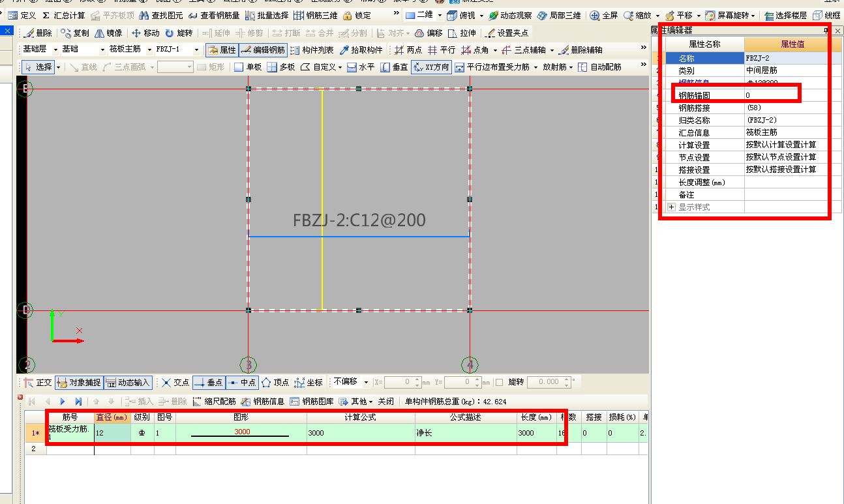Open 构件列表 component list
This screenshot has width=844, height=504.
312,50
